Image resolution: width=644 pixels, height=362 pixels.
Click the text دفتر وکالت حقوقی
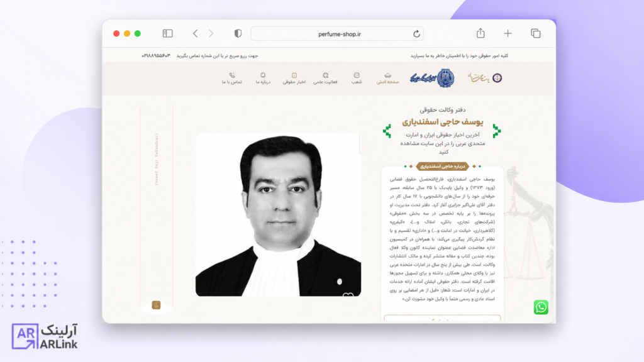pos(442,109)
